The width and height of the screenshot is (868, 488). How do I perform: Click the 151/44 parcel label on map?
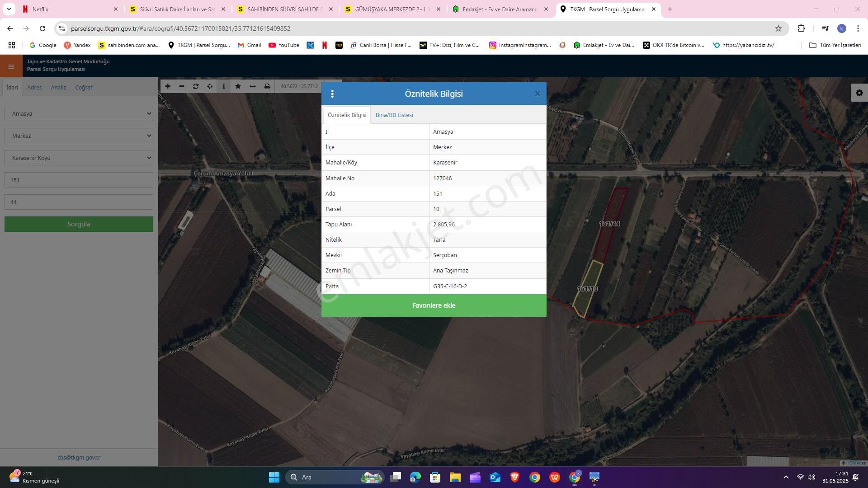pos(609,224)
